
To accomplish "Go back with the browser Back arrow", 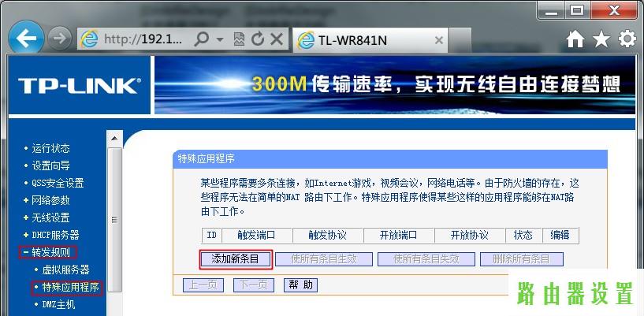I will pos(26,38).
